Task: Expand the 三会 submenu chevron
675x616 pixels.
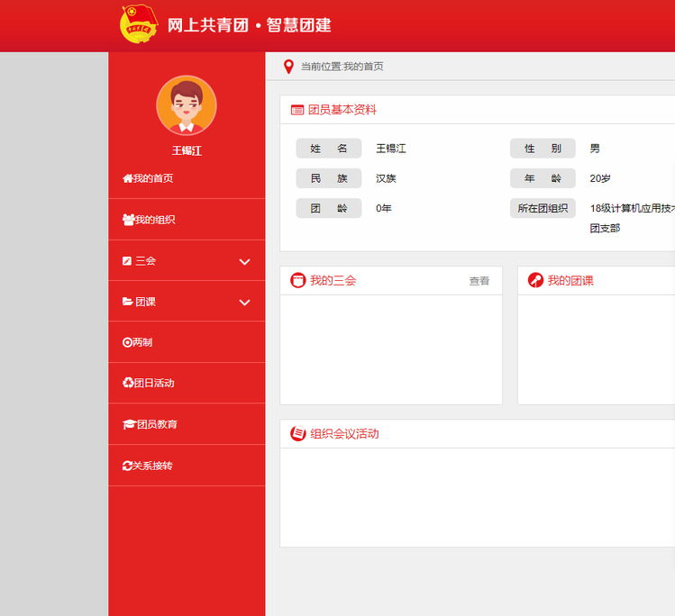Action: click(244, 261)
